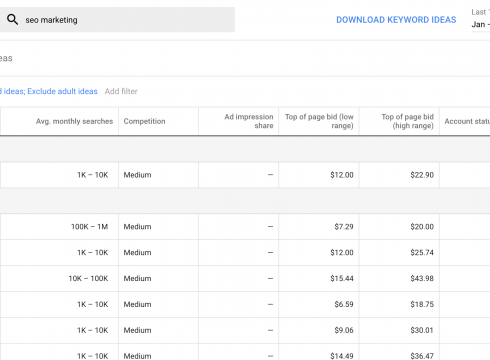This screenshot has width=490, height=360.
Task: Click the $30.01 high bid value
Action: (422, 330)
